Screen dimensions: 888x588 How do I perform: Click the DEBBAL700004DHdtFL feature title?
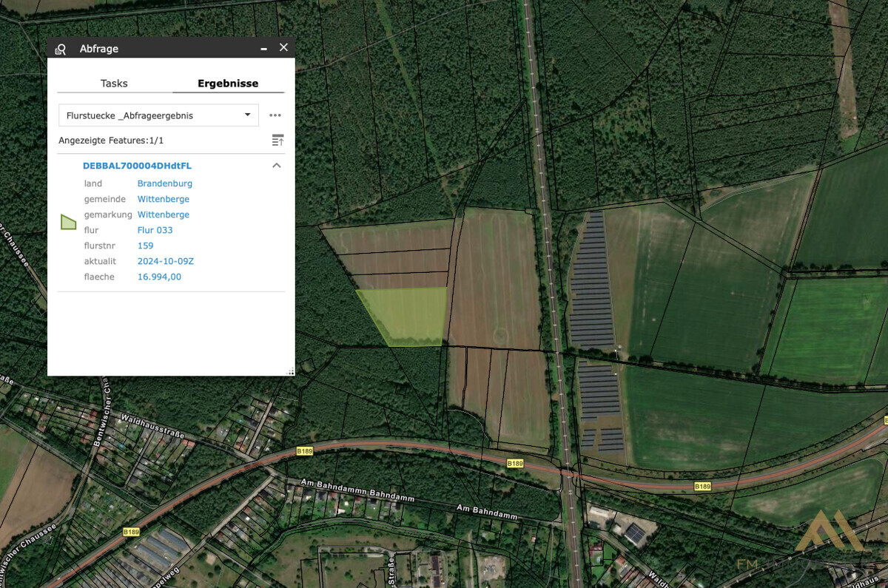[137, 166]
